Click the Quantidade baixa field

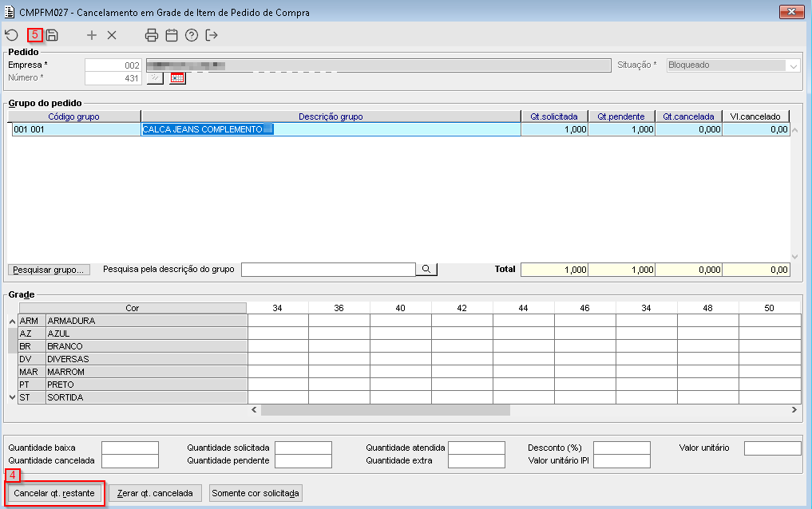pyautogui.click(x=130, y=448)
